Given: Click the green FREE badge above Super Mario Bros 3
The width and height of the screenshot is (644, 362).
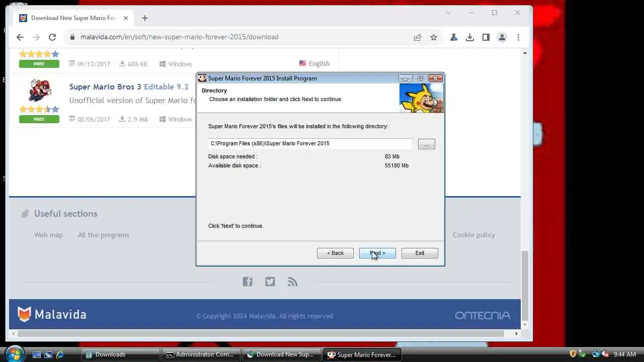Looking at the screenshot, I should tap(39, 64).
